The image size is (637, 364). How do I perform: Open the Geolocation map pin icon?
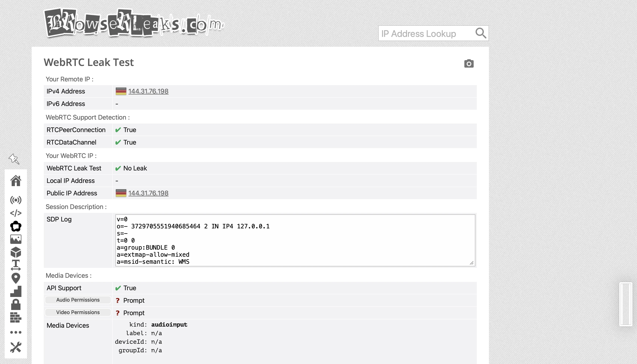[x=16, y=278]
